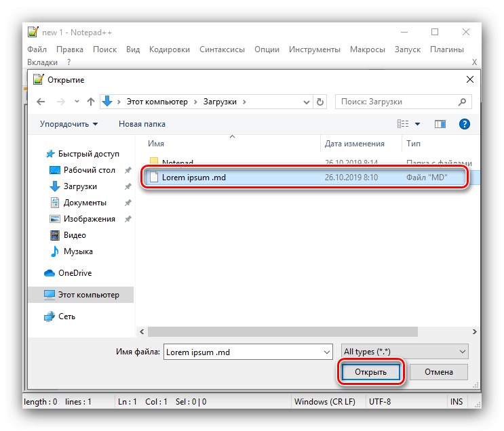This screenshot has width=504, height=431.
Task: Open Рабочий стол in sidebar
Action: [x=82, y=170]
